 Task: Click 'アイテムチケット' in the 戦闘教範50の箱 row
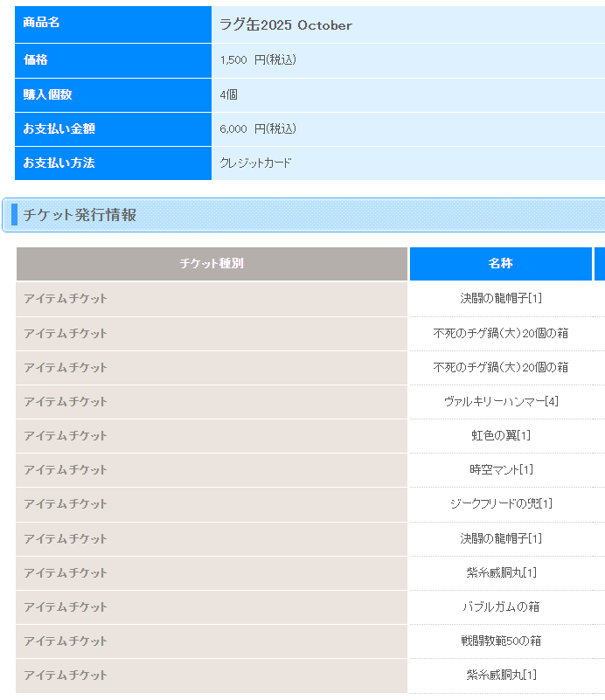tap(66, 641)
